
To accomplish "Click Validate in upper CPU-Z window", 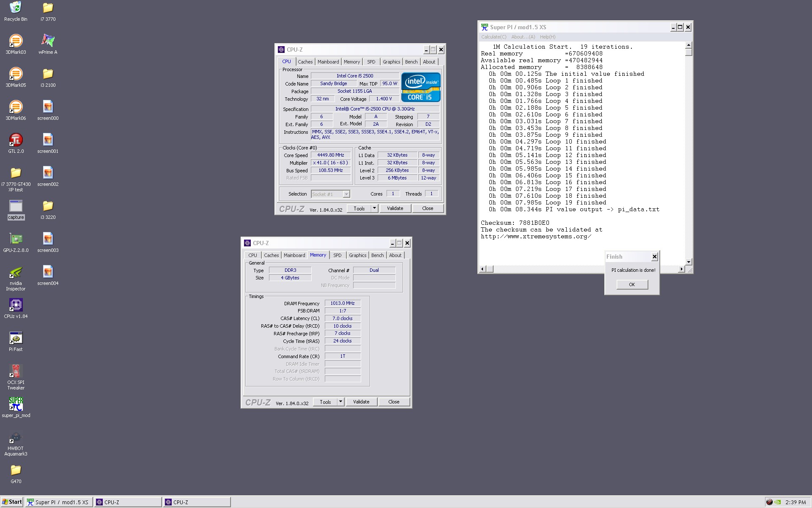I will 395,208.
